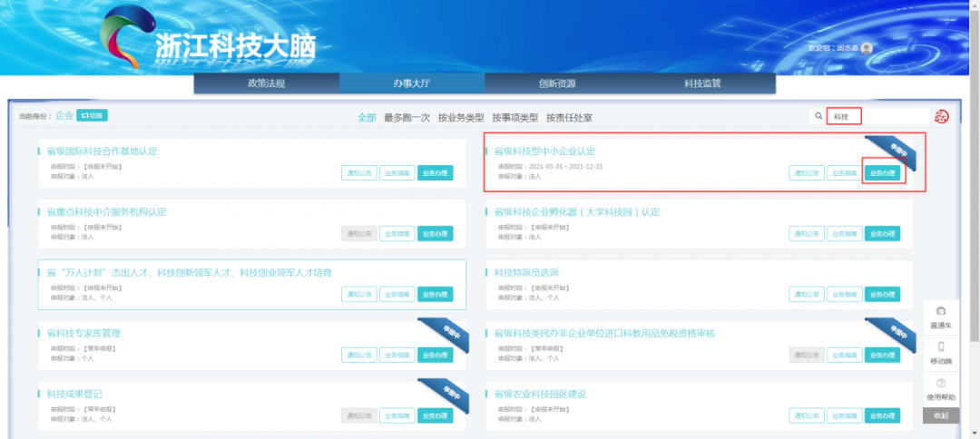Open the 政策法规 tab
Viewport: 980px width, 439px height.
pyautogui.click(x=266, y=83)
